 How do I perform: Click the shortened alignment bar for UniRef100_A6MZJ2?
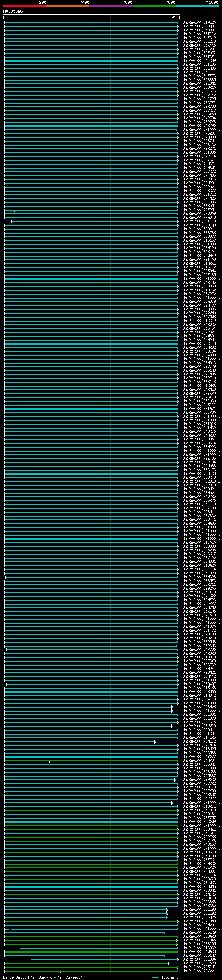click(80, 742)
